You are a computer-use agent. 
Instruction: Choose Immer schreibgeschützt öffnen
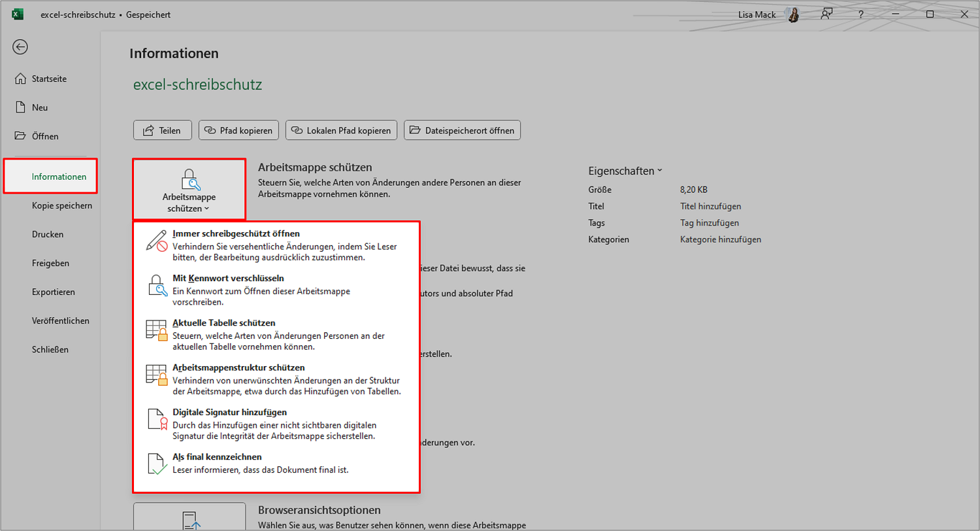click(276, 245)
